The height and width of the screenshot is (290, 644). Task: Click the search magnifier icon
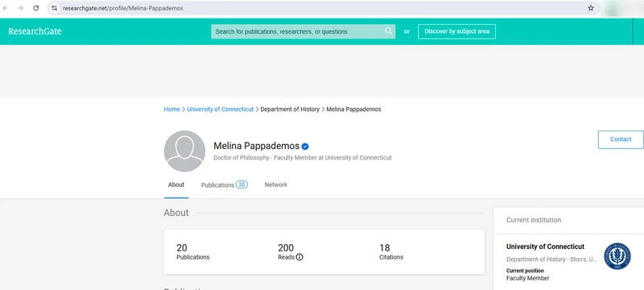tap(388, 31)
